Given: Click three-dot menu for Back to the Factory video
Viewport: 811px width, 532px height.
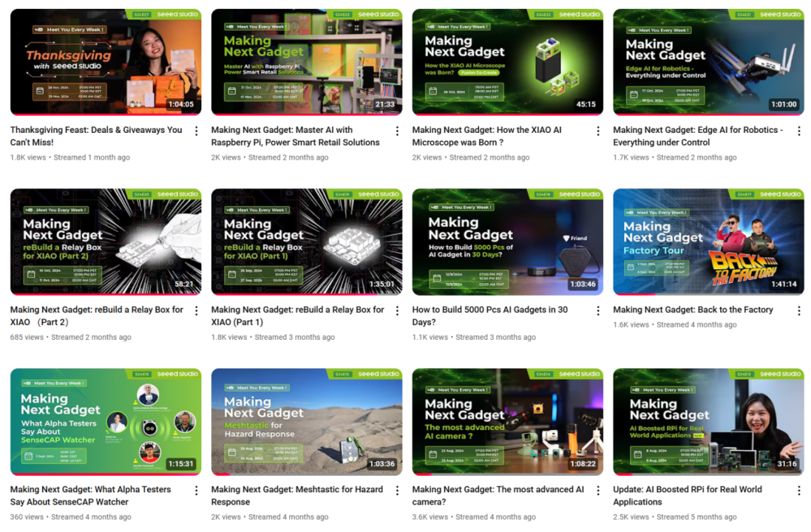Looking at the screenshot, I should tap(799, 311).
